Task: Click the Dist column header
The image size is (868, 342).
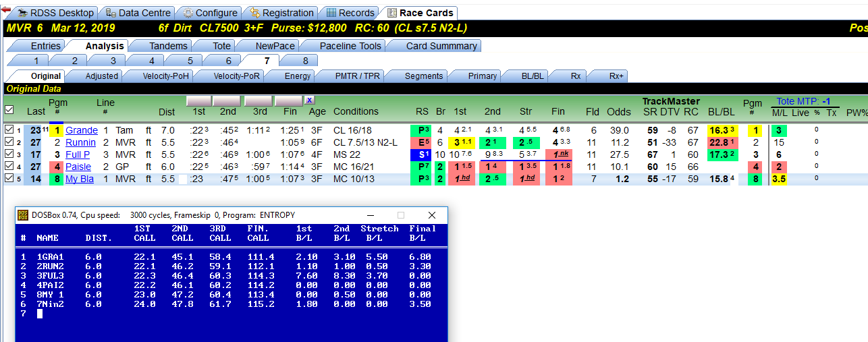Action: click(167, 112)
